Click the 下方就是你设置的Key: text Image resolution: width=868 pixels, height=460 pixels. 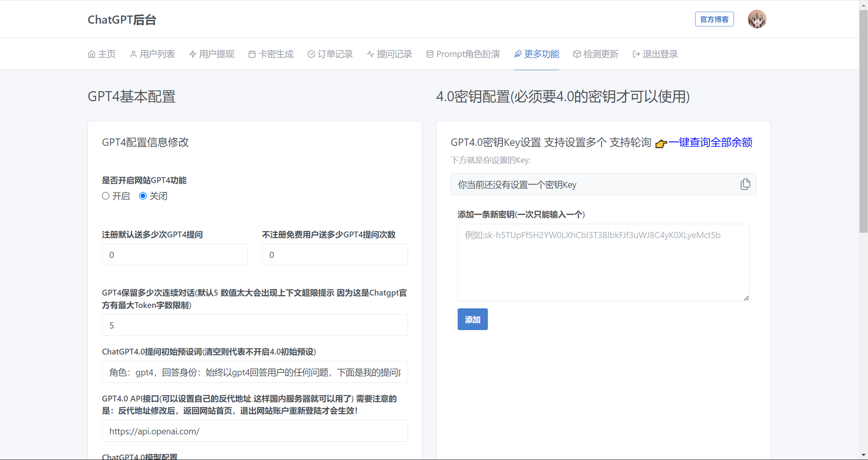pos(491,160)
